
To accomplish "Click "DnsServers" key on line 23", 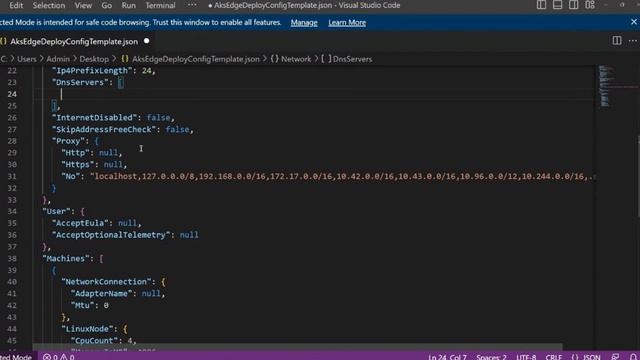I will pyautogui.click(x=80, y=82).
